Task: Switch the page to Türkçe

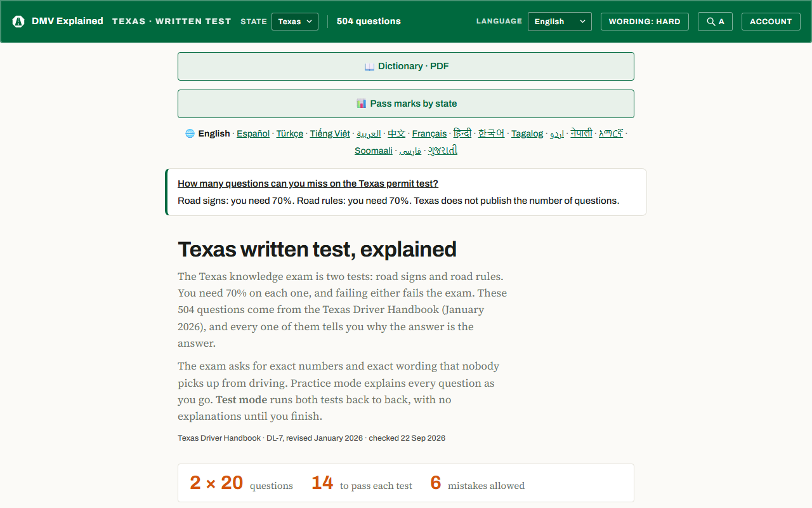Action: (290, 133)
